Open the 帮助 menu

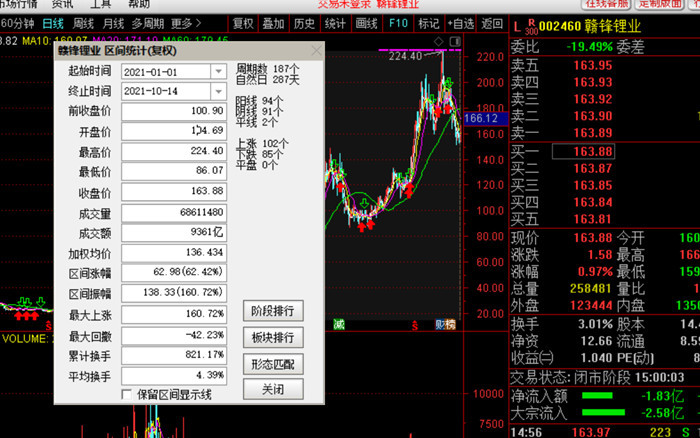tap(139, 4)
